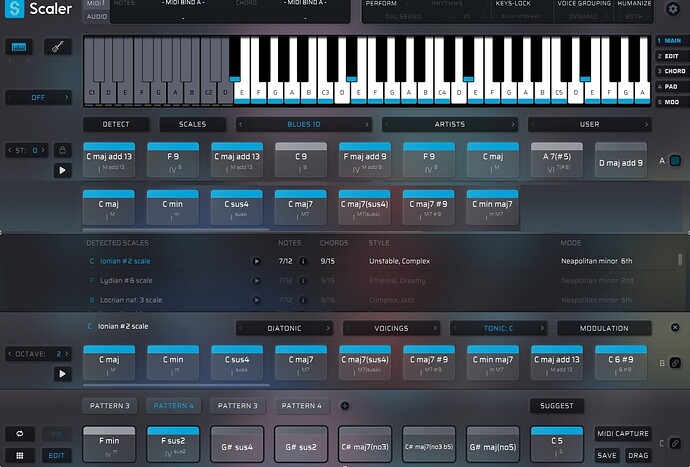Open the USER chord sets dropdown
Image resolution: width=690 pixels, height=467 pixels.
tap(589, 125)
